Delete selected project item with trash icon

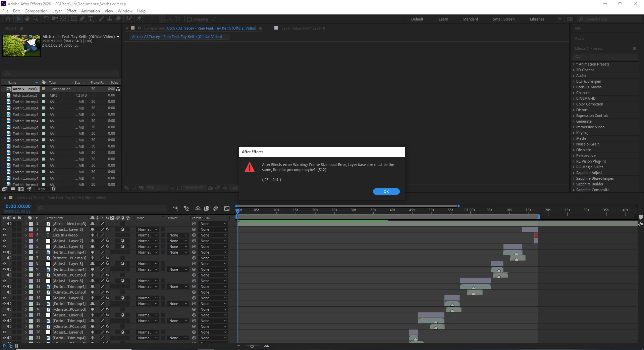(54, 189)
